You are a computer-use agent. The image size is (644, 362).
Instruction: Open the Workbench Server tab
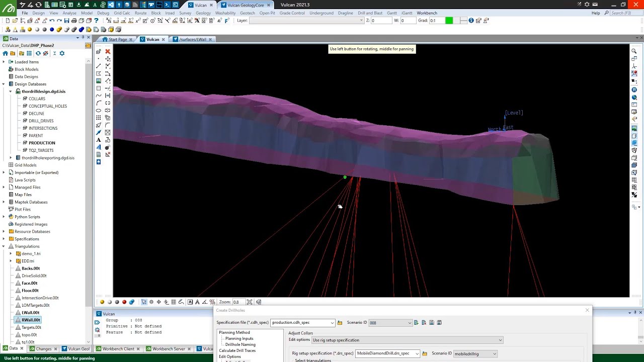(169, 349)
